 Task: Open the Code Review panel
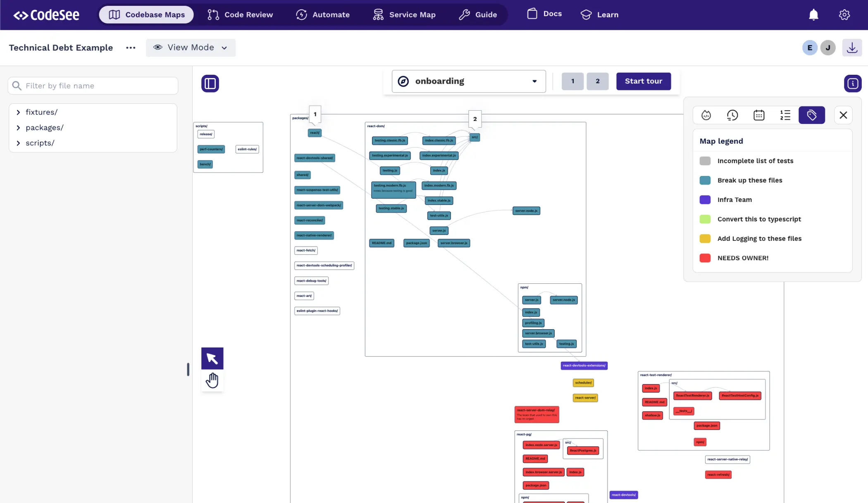(239, 14)
